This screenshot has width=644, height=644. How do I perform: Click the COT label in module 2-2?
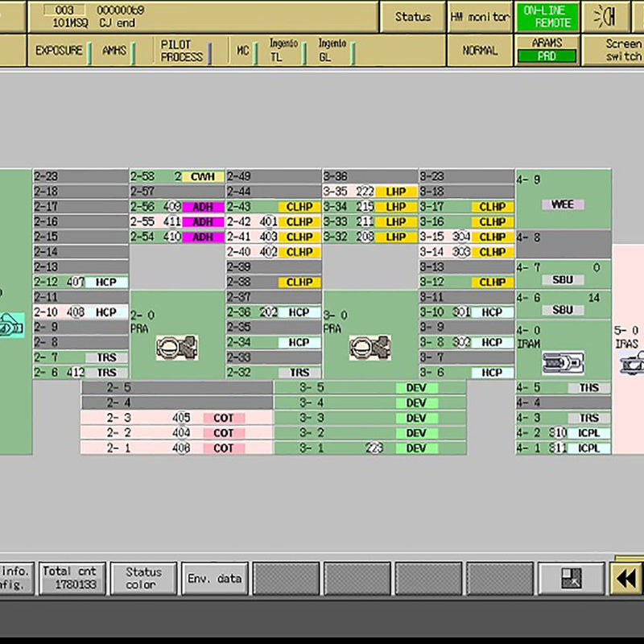(x=224, y=433)
